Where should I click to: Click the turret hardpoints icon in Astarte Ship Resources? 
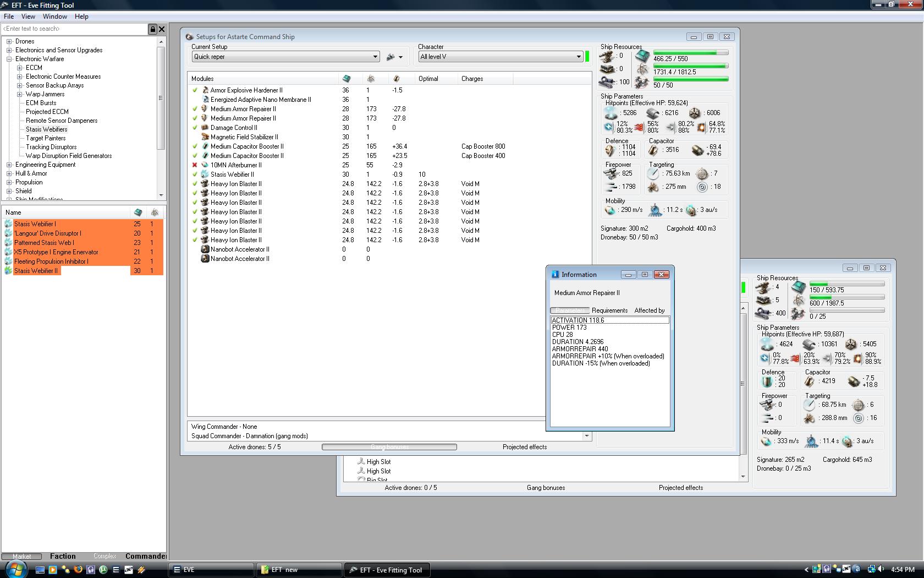point(607,56)
